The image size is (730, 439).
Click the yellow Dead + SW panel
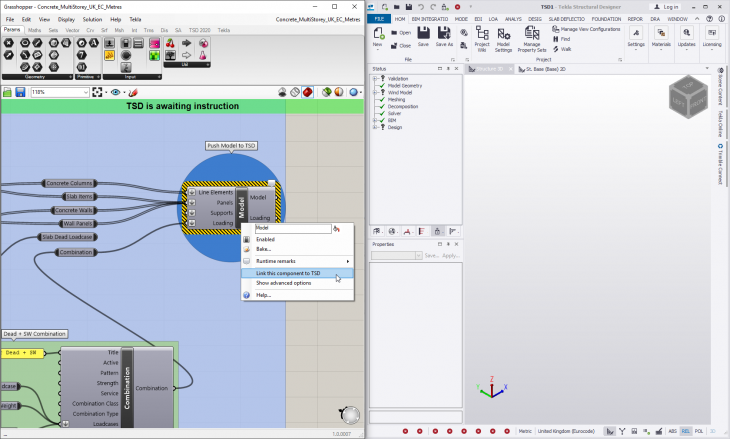22,353
